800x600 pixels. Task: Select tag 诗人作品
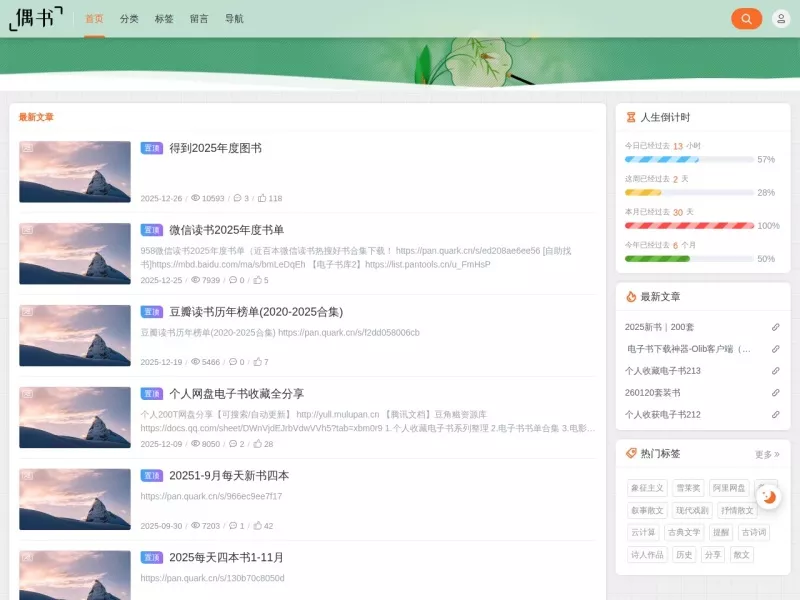pyautogui.click(x=647, y=555)
